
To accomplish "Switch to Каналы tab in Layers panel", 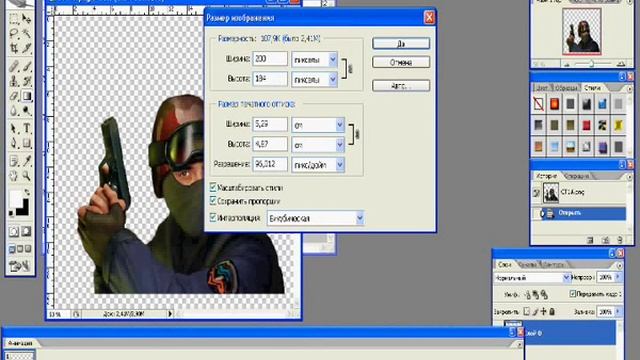I will click(527, 264).
